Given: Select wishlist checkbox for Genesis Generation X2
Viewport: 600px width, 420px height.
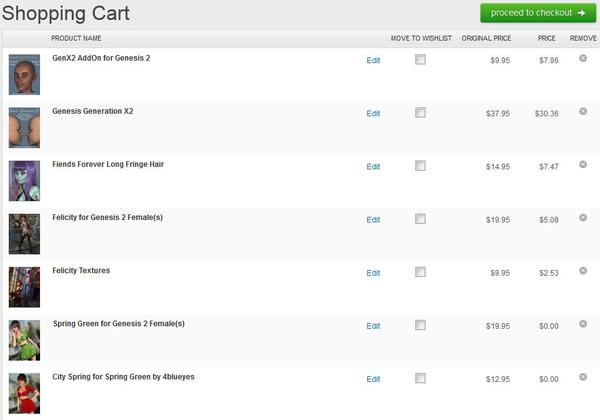Looking at the screenshot, I should (x=420, y=112).
